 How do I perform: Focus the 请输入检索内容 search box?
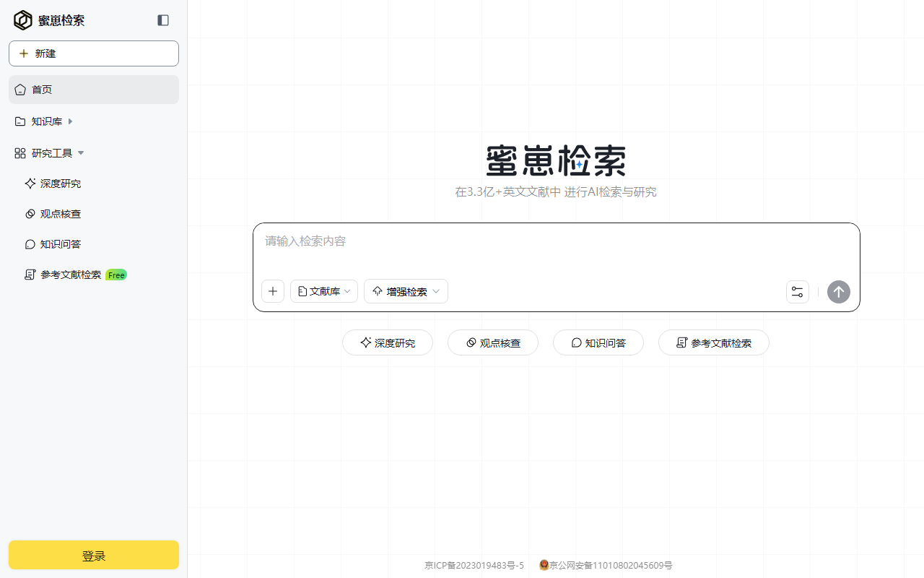tap(556, 241)
